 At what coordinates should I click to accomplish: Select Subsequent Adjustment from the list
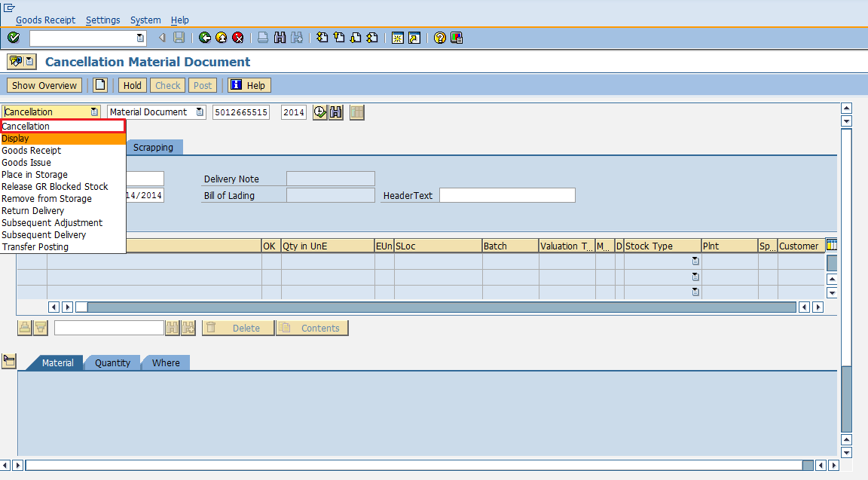[x=63, y=223]
